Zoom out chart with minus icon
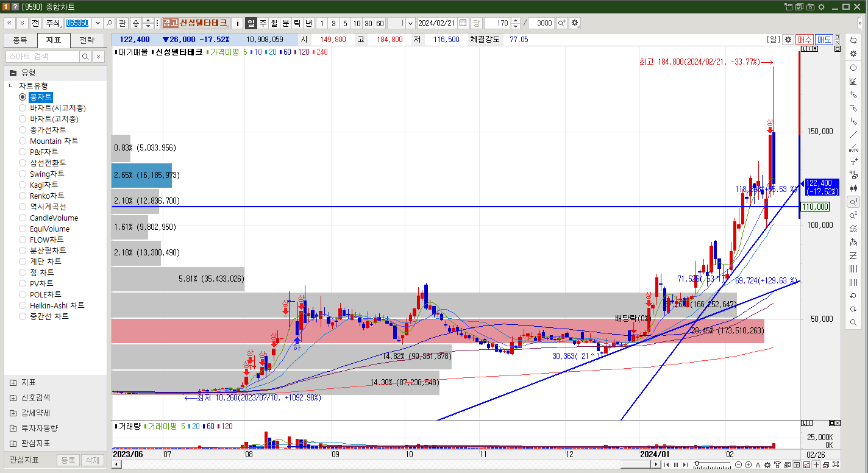The height and width of the screenshot is (473, 868). click(738, 465)
